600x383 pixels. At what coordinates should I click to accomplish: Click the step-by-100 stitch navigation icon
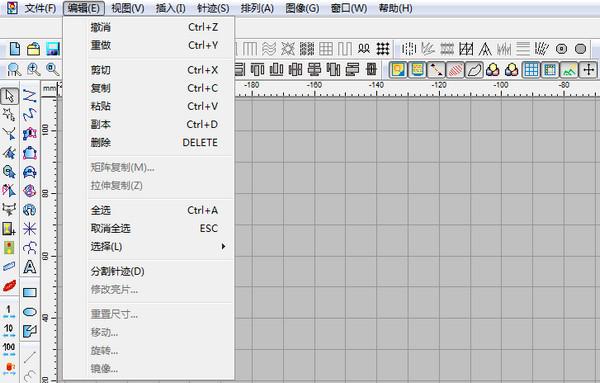(9, 349)
